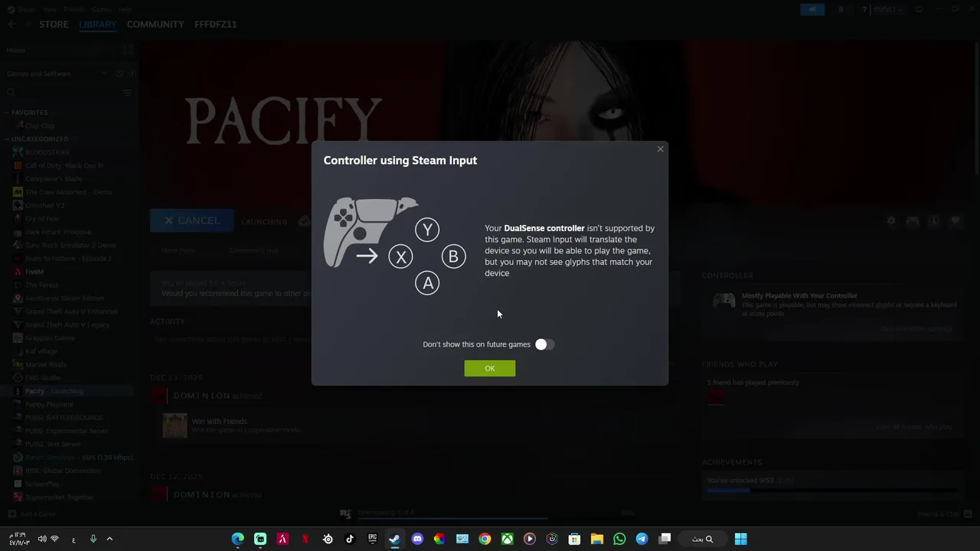This screenshot has width=980, height=551.
Task: Click the Steam icon in the taskbar
Action: (394, 539)
